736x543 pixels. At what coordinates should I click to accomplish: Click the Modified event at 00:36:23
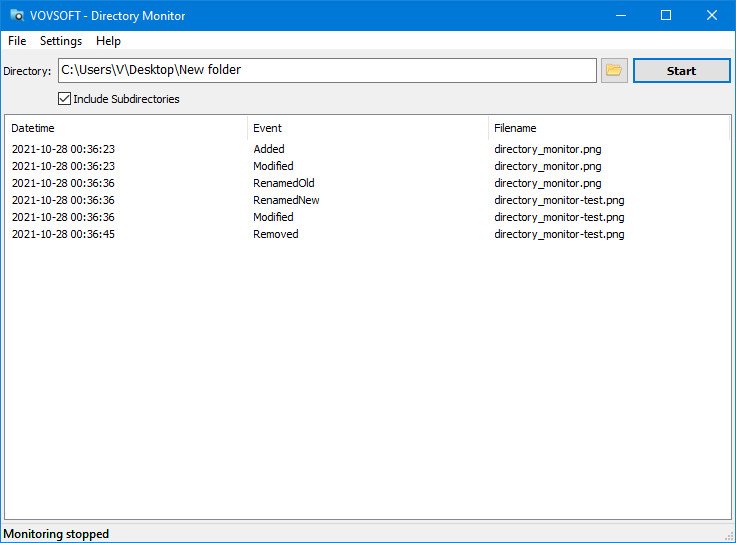(273, 166)
